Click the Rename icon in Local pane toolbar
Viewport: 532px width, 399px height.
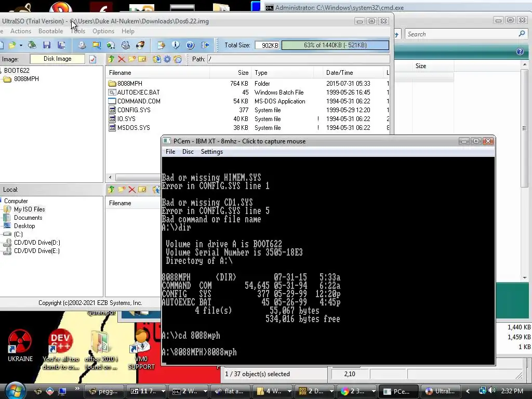pyautogui.click(x=142, y=190)
